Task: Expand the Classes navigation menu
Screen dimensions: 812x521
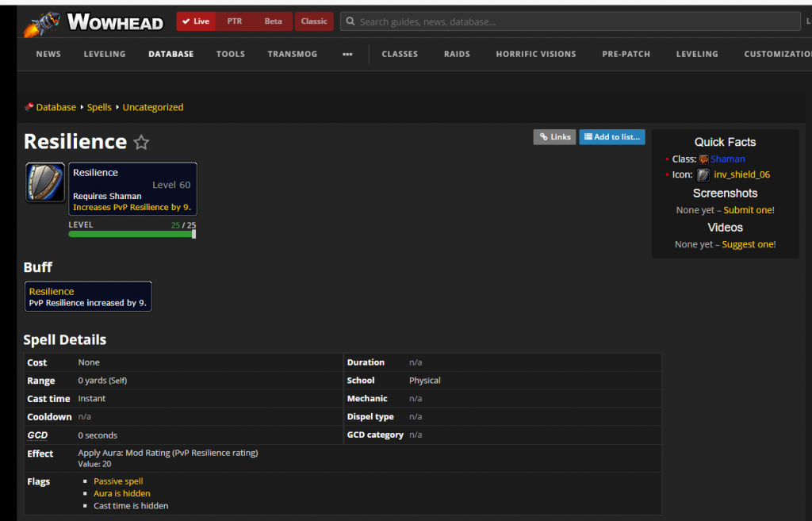Action: click(x=400, y=54)
